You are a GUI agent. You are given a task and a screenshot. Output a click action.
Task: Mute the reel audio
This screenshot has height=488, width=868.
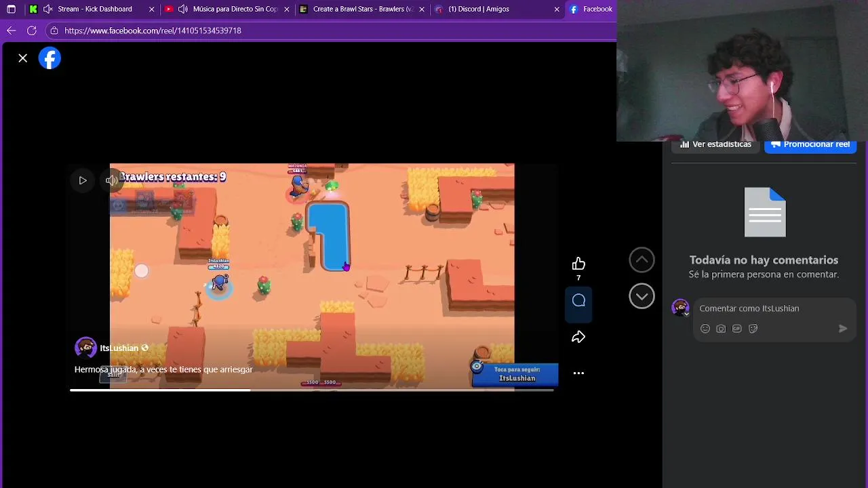pyautogui.click(x=111, y=180)
